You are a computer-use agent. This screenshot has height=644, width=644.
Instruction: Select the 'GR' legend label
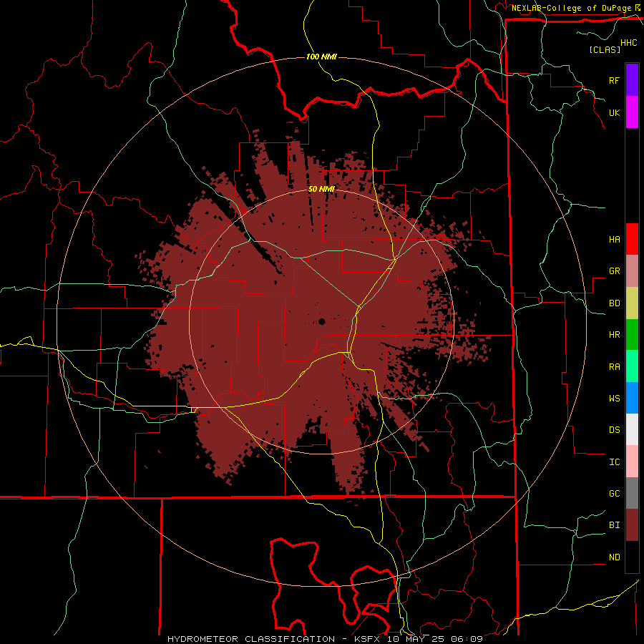pyautogui.click(x=615, y=271)
